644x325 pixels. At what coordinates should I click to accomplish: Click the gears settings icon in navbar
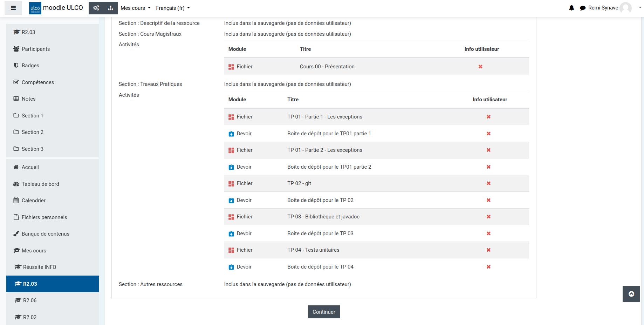pos(96,8)
